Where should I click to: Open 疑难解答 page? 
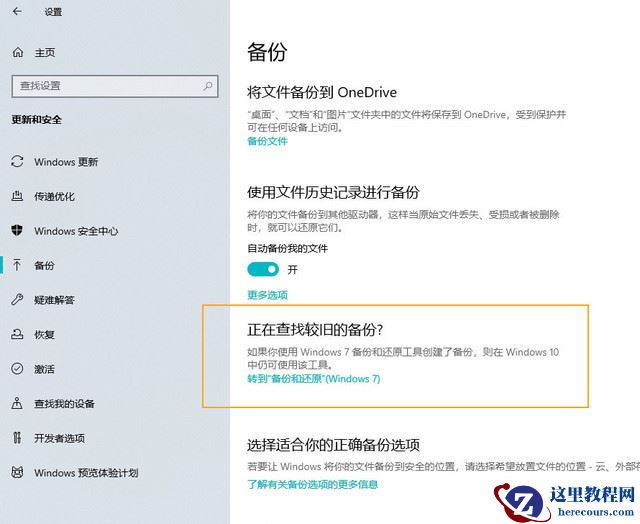click(54, 300)
